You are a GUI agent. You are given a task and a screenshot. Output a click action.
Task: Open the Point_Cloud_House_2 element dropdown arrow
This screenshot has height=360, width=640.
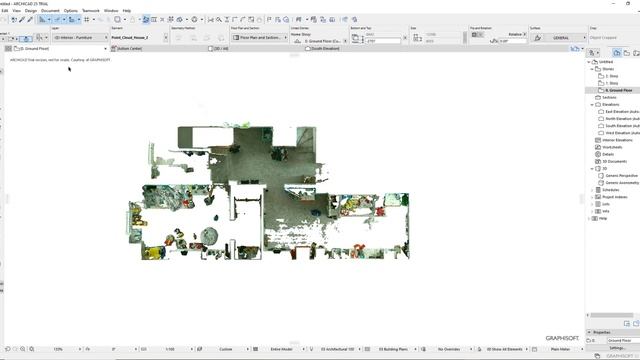pos(166,38)
